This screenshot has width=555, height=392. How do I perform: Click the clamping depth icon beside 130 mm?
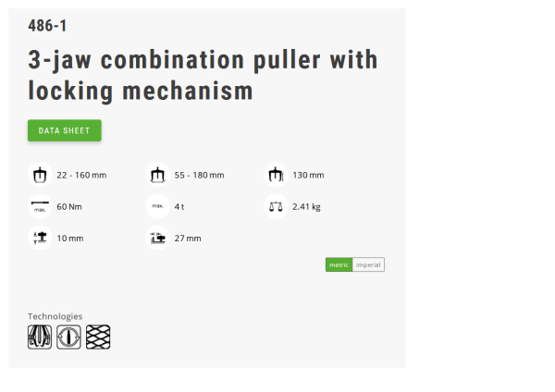(x=276, y=175)
